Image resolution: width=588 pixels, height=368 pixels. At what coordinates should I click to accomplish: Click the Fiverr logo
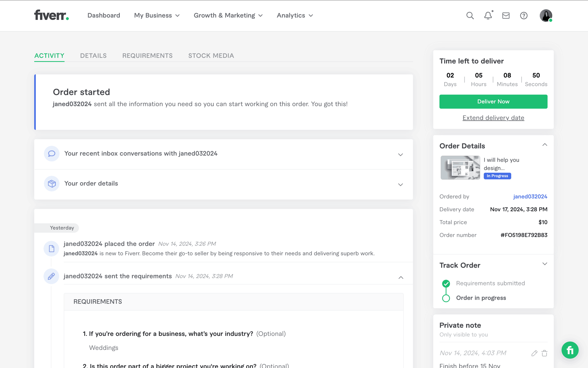tap(51, 15)
